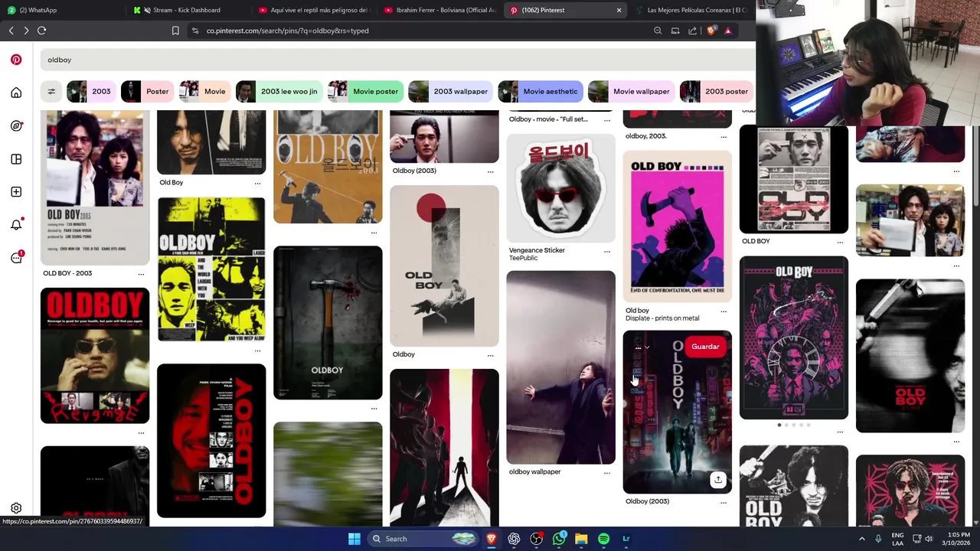The width and height of the screenshot is (980, 551).
Task: Switch to the WhatsApp browser tab
Action: pyautogui.click(x=61, y=10)
